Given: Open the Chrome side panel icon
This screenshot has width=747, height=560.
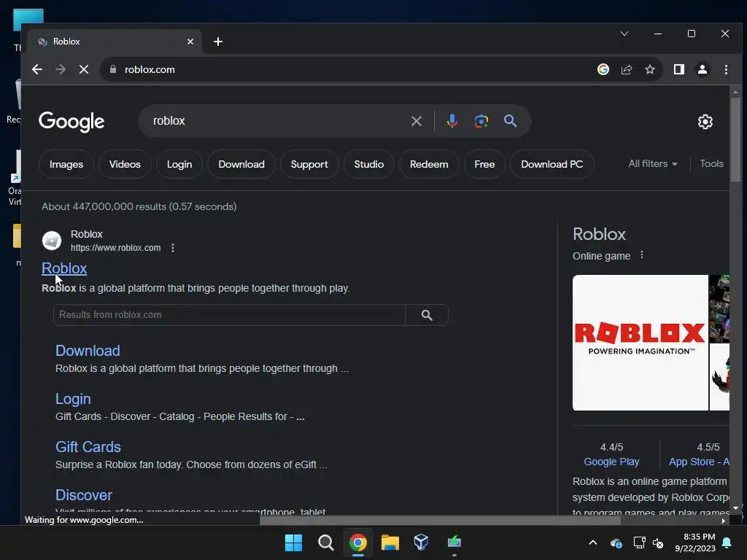Looking at the screenshot, I should click(679, 69).
